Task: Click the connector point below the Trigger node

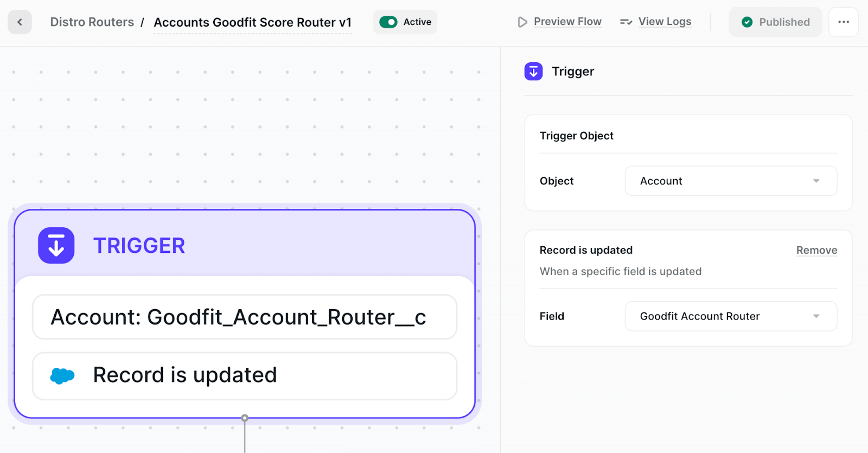Action: pos(245,418)
